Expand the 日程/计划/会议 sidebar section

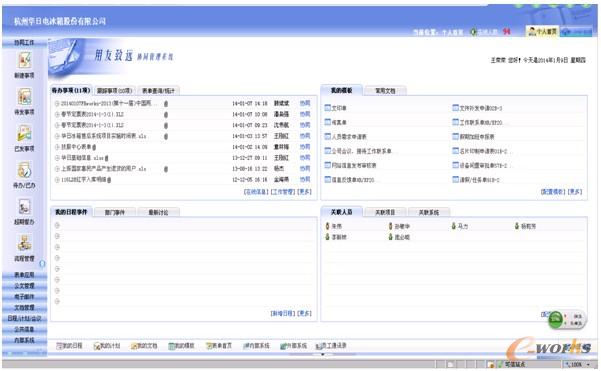(x=24, y=318)
